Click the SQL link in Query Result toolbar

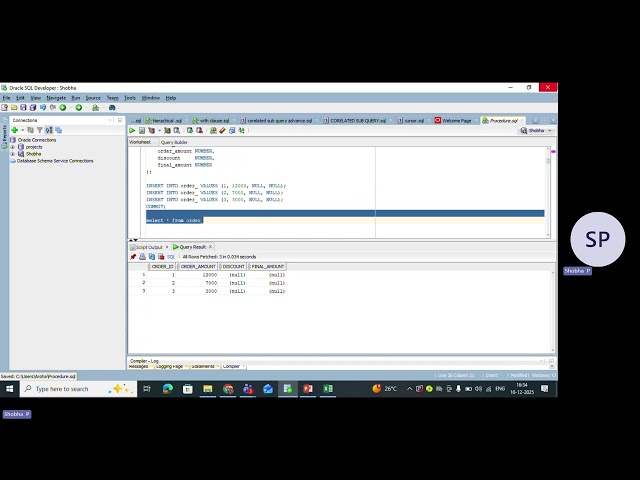pos(171,257)
